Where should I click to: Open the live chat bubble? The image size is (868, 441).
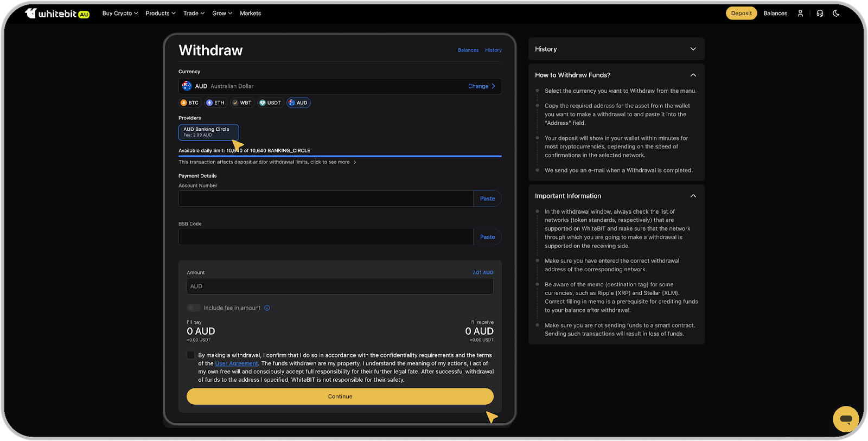846,419
